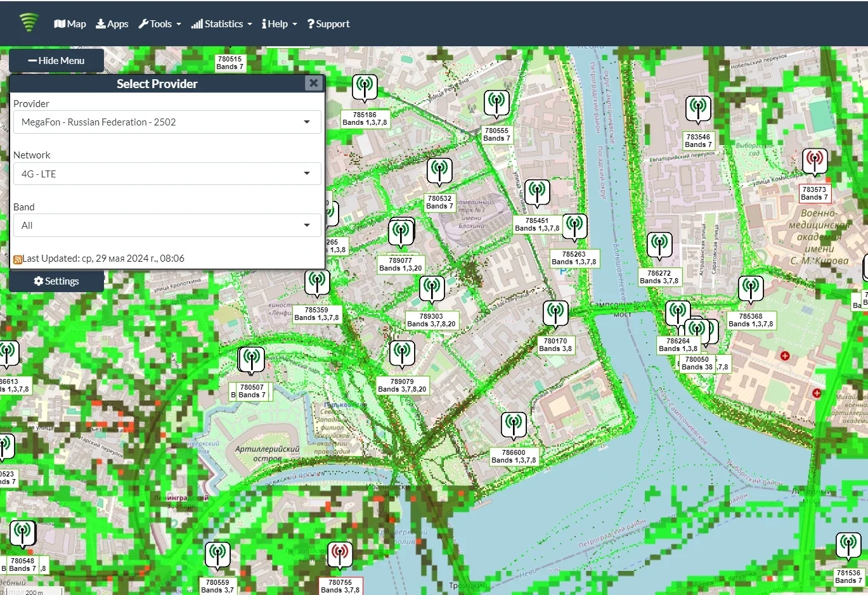The height and width of the screenshot is (595, 868).
Task: Expand the Help dropdown menu
Action: click(x=280, y=24)
